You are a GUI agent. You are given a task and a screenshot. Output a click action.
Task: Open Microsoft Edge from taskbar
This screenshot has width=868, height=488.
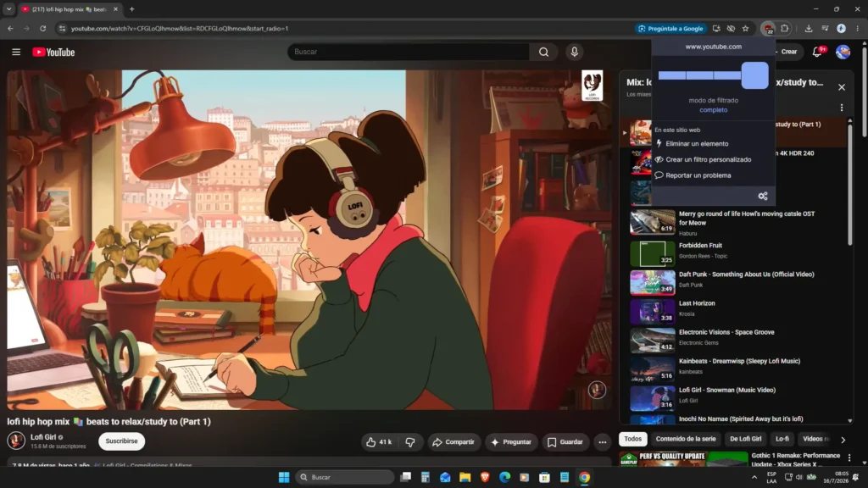505,477
